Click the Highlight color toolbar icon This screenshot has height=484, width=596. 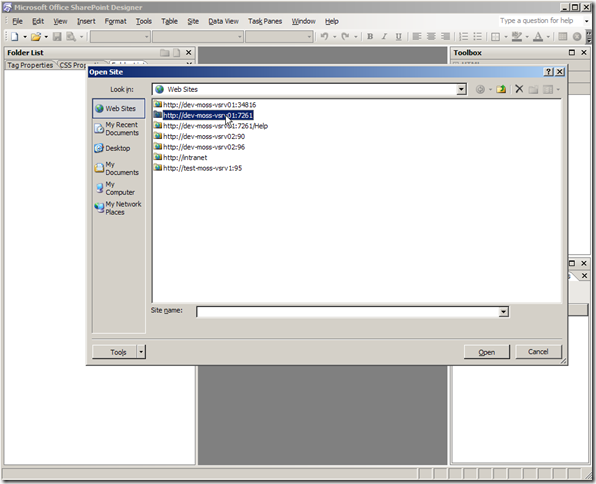click(x=517, y=36)
